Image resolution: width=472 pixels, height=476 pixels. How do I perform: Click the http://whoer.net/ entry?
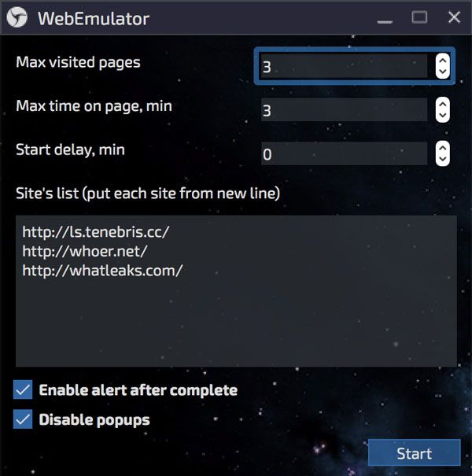84,252
